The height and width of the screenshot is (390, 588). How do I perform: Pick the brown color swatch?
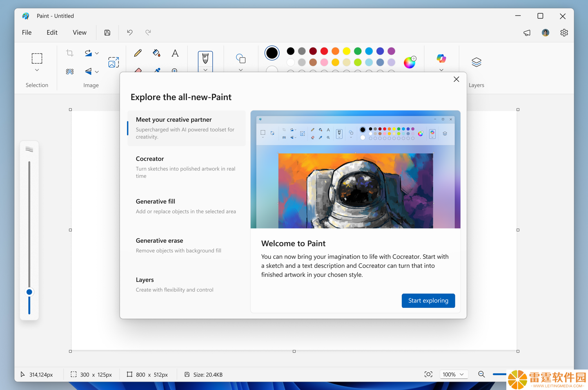pyautogui.click(x=313, y=62)
